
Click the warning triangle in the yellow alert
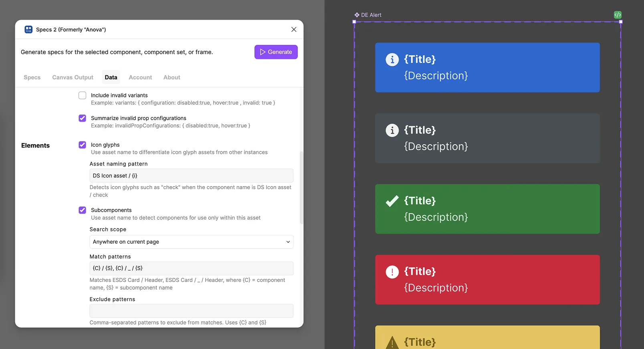[392, 343]
